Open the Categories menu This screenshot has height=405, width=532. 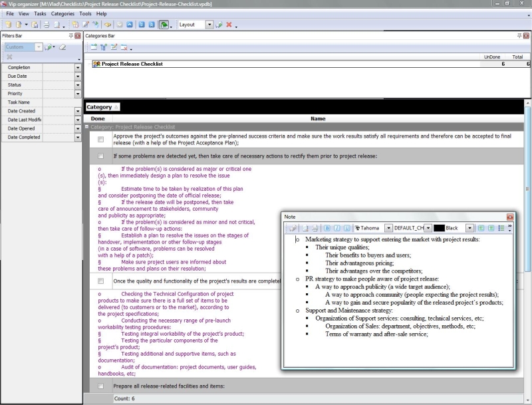pyautogui.click(x=63, y=13)
